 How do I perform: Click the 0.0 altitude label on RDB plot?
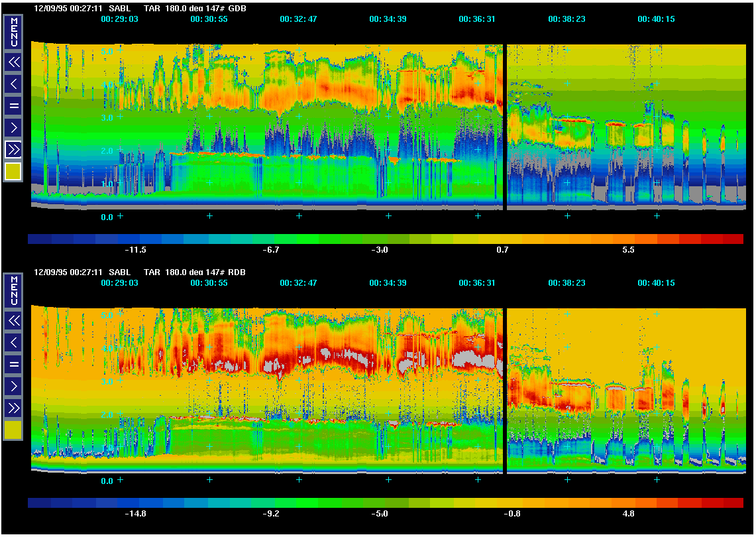click(107, 480)
